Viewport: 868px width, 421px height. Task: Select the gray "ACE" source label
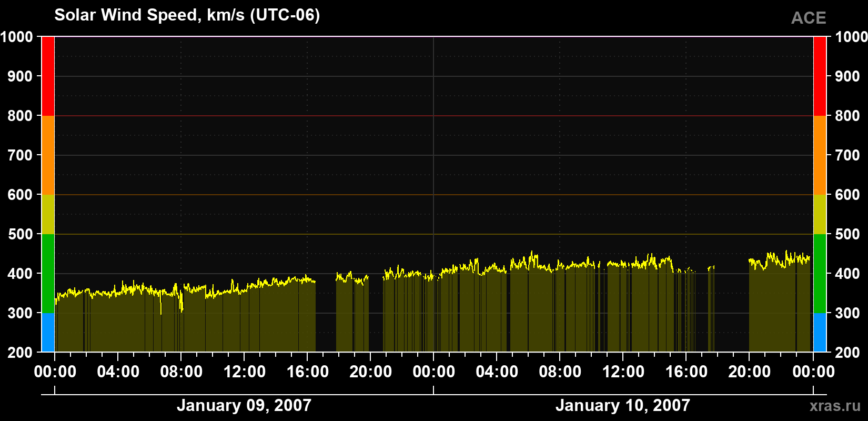809,18
